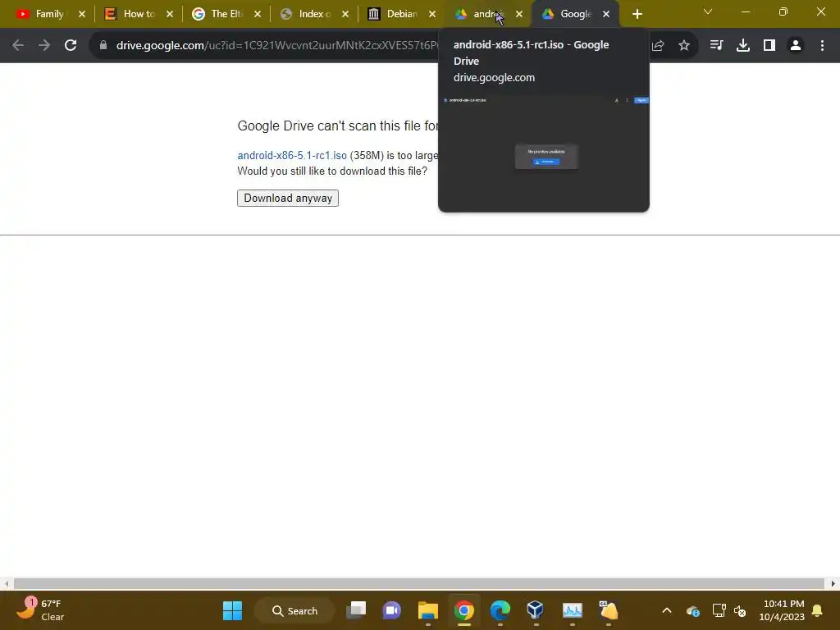This screenshot has height=630, width=840.
Task: Click scrollbar left arrow
Action: (6, 583)
